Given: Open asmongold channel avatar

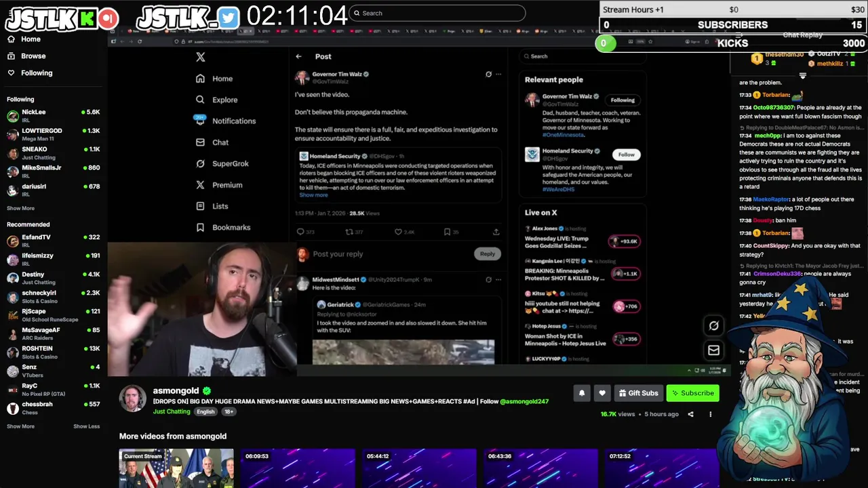Looking at the screenshot, I should (x=133, y=399).
